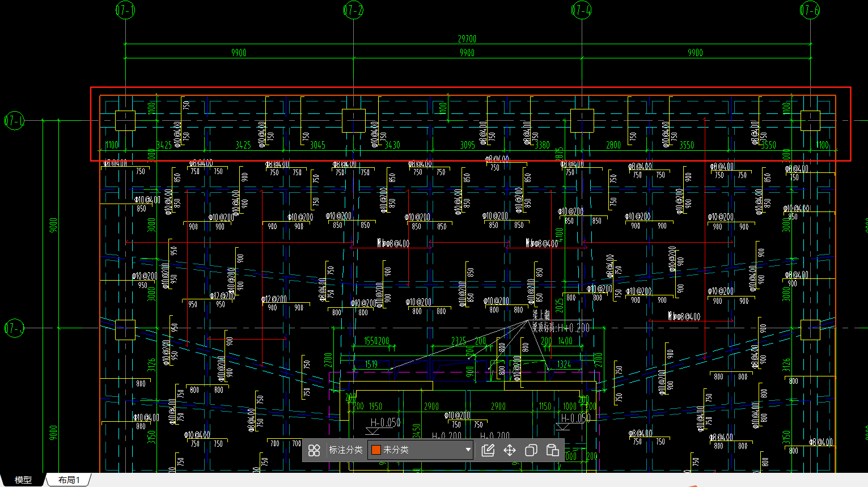Screen dimensions: 868x487
Task: Select the 29700 overall dimension text
Action: pyautogui.click(x=467, y=39)
